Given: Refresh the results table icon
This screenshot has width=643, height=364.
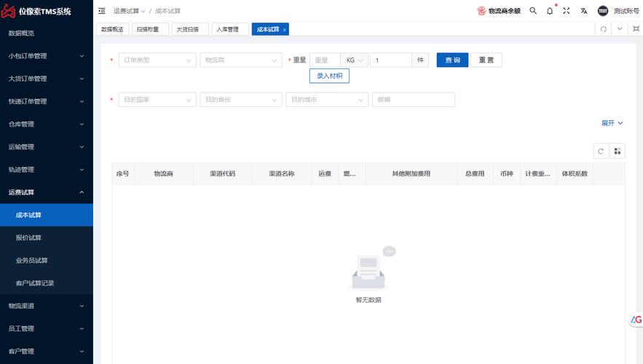Looking at the screenshot, I should pyautogui.click(x=601, y=151).
